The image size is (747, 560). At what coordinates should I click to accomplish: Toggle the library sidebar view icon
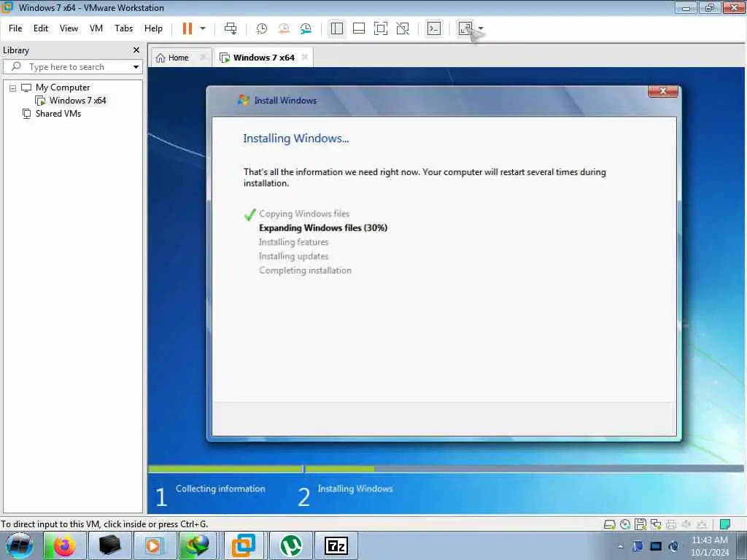[337, 28]
